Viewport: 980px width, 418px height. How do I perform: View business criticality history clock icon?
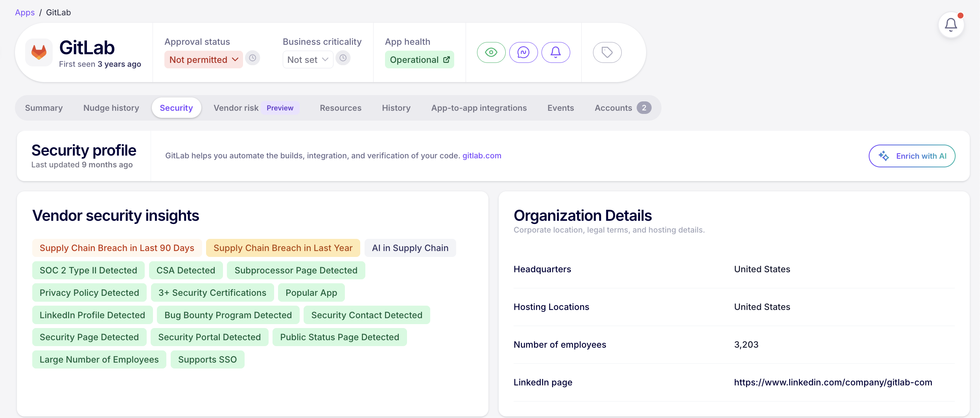tap(343, 58)
